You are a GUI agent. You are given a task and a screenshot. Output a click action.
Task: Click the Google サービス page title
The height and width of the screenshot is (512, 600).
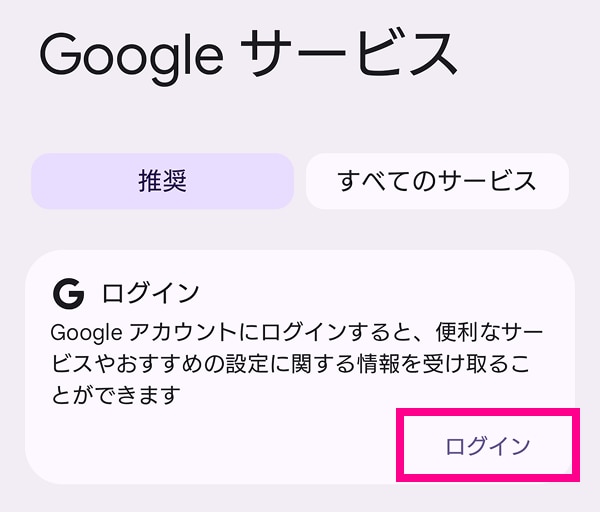coord(248,57)
